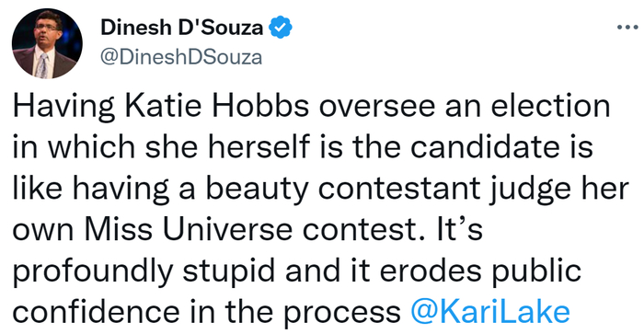The image size is (644, 334).
Task: Click the word "like" beginning the third line
Action: click(39, 188)
